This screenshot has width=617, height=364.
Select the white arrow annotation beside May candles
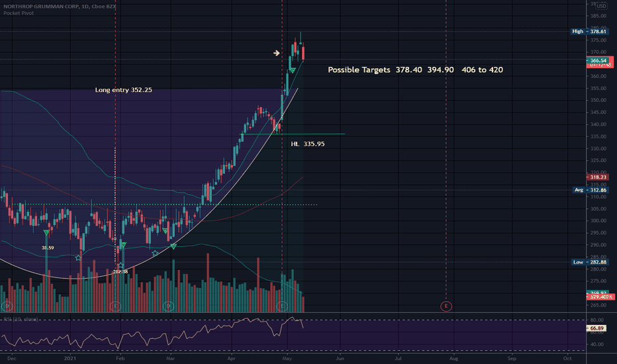click(x=277, y=53)
